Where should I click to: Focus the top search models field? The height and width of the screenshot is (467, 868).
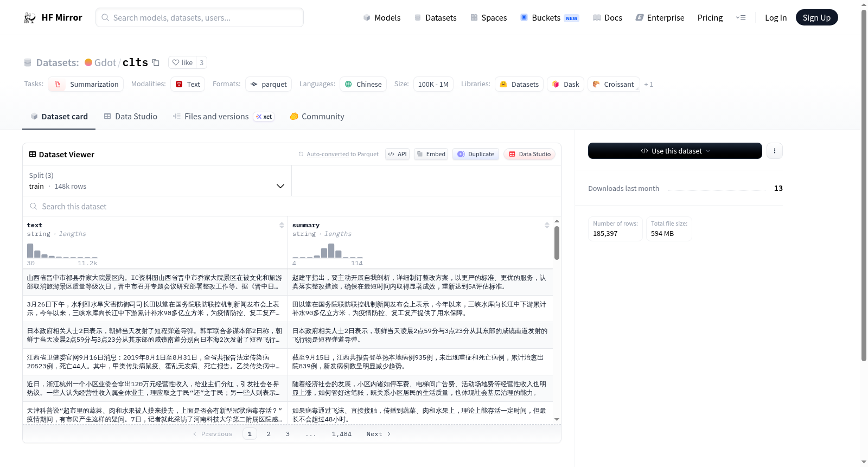click(x=200, y=17)
